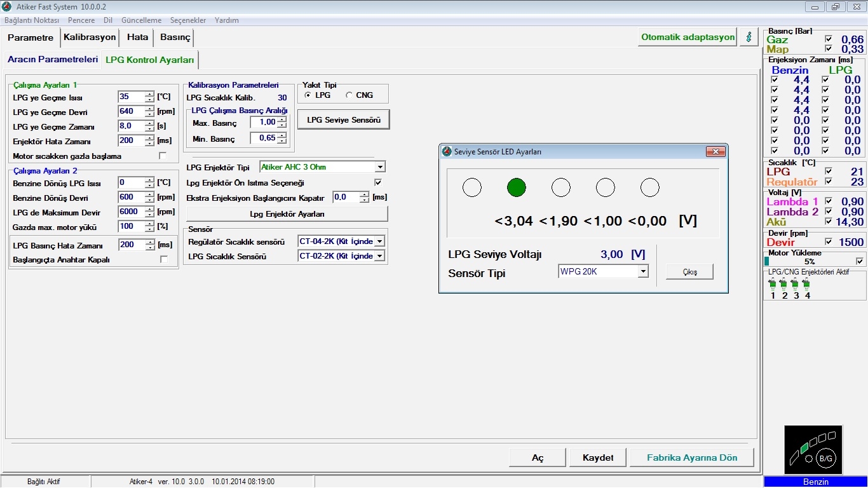Click Fabrika Ayarına Dön button
The image size is (868, 488).
(x=692, y=457)
